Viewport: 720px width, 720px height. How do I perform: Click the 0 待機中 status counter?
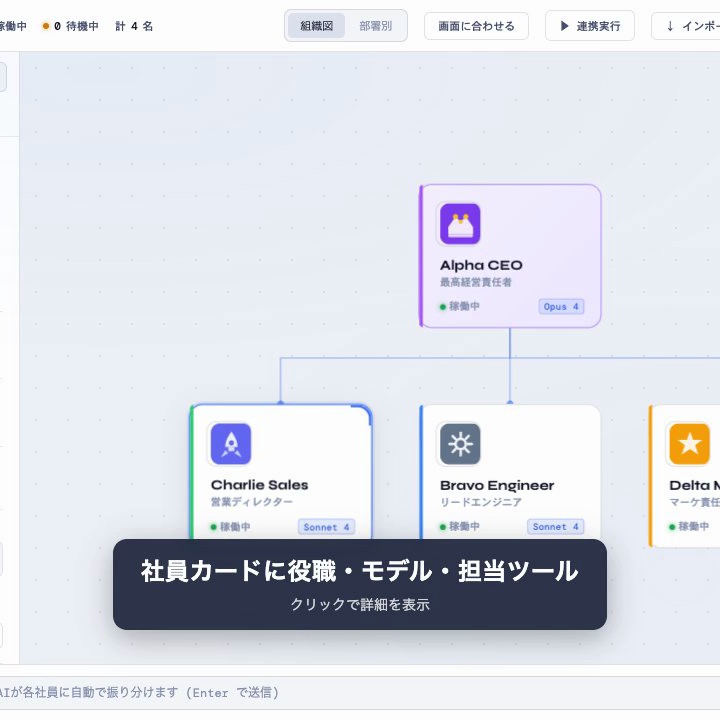tap(70, 26)
